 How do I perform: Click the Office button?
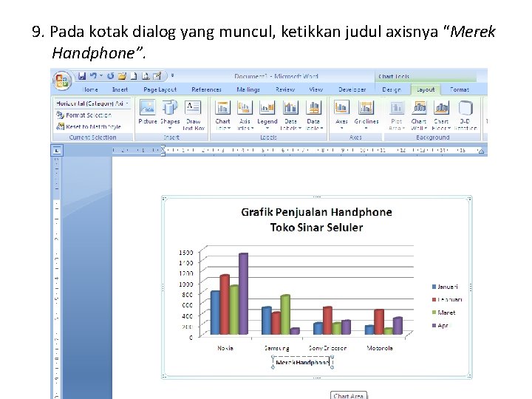pyautogui.click(x=62, y=81)
